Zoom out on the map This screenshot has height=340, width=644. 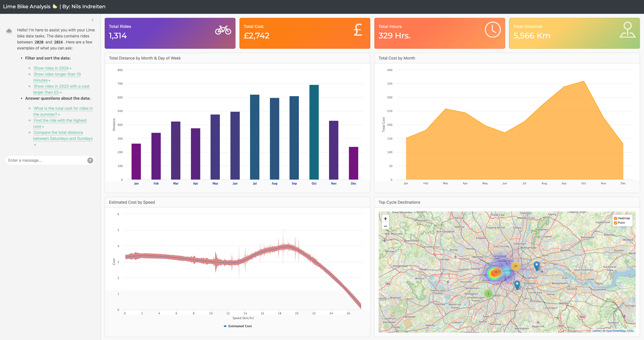(x=385, y=226)
